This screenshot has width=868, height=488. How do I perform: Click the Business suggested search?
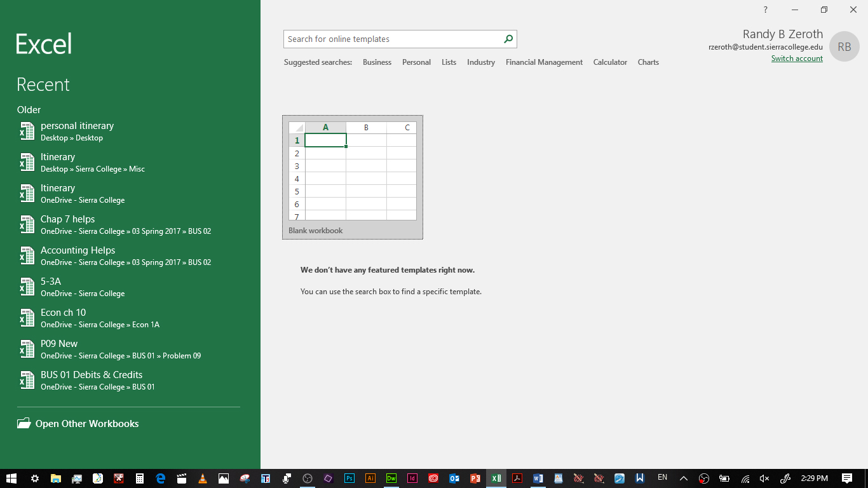pos(377,62)
